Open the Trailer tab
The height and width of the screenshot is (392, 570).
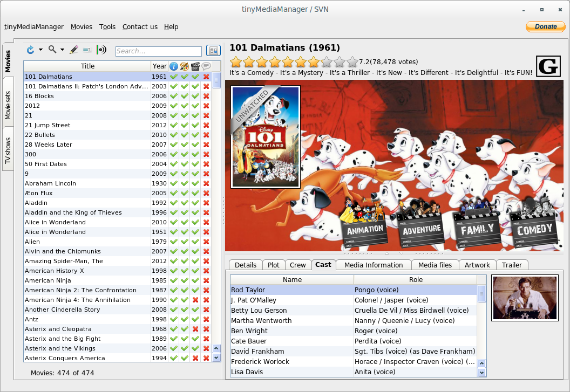tap(512, 265)
